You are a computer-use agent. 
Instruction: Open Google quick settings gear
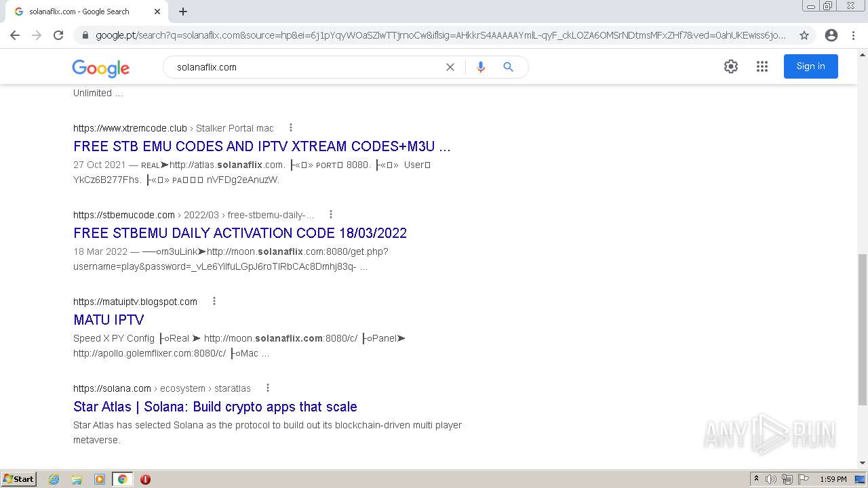(x=731, y=66)
